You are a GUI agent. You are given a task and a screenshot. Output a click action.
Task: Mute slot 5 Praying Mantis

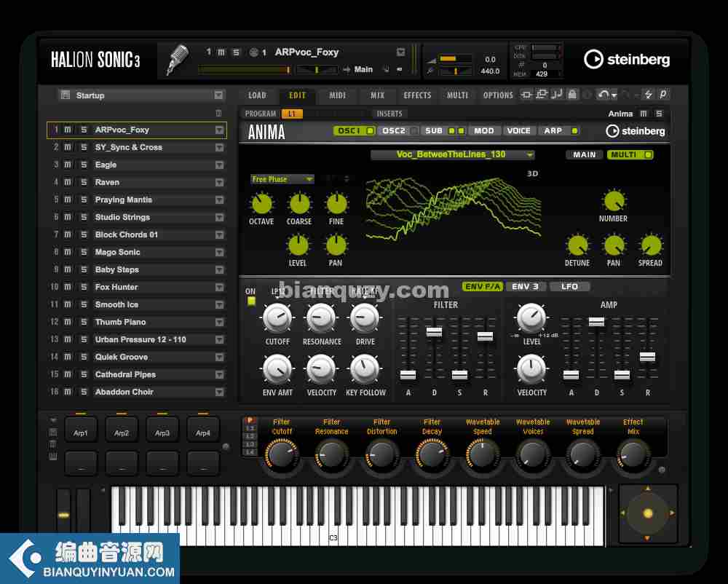coord(68,200)
